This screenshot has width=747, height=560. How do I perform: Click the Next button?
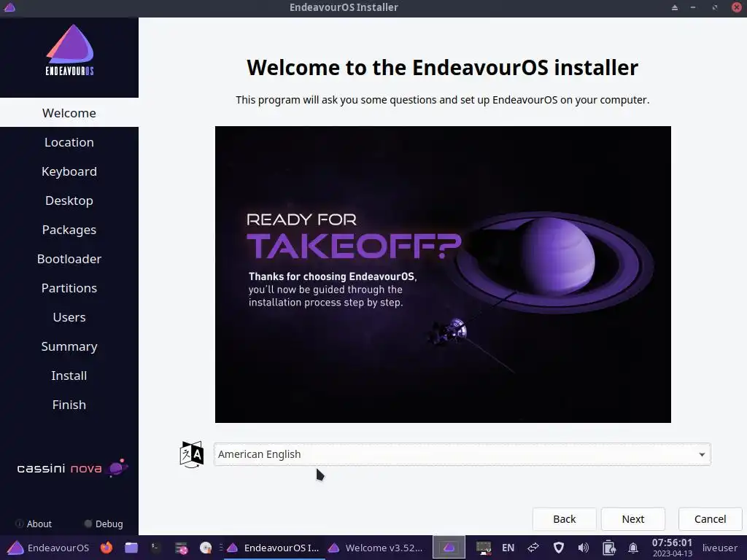click(632, 519)
